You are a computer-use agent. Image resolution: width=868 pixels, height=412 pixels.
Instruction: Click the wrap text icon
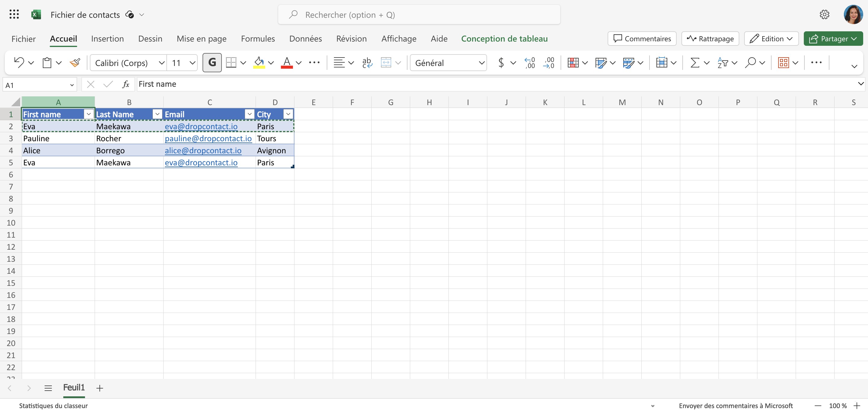pos(367,63)
